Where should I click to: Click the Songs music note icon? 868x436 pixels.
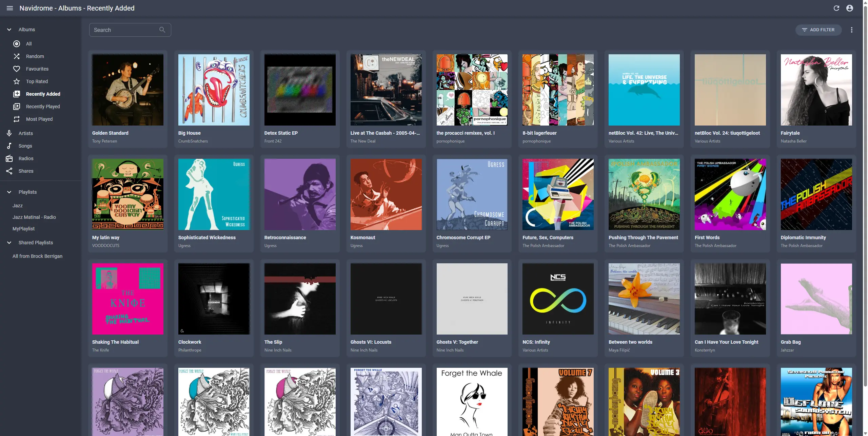click(x=9, y=146)
